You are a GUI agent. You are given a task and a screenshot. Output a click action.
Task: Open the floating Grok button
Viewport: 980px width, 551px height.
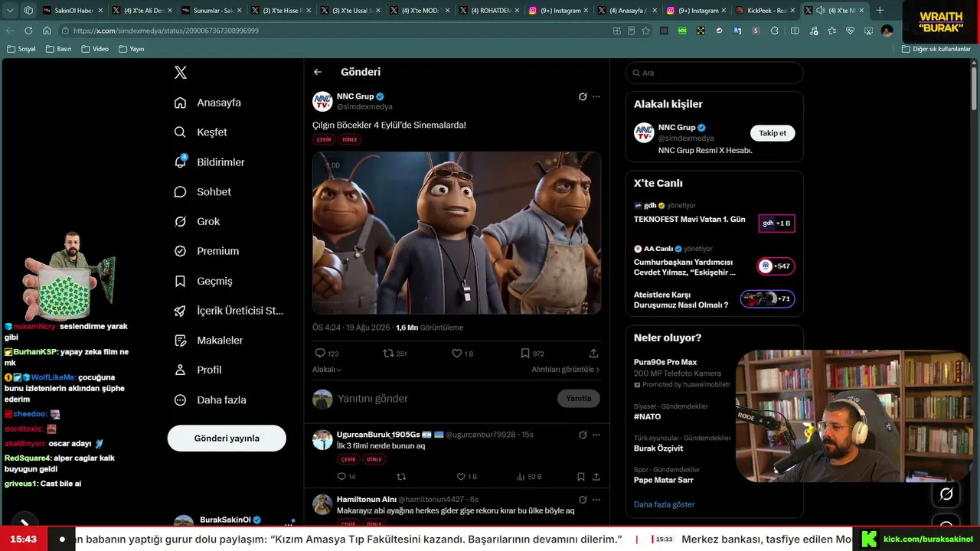(946, 494)
